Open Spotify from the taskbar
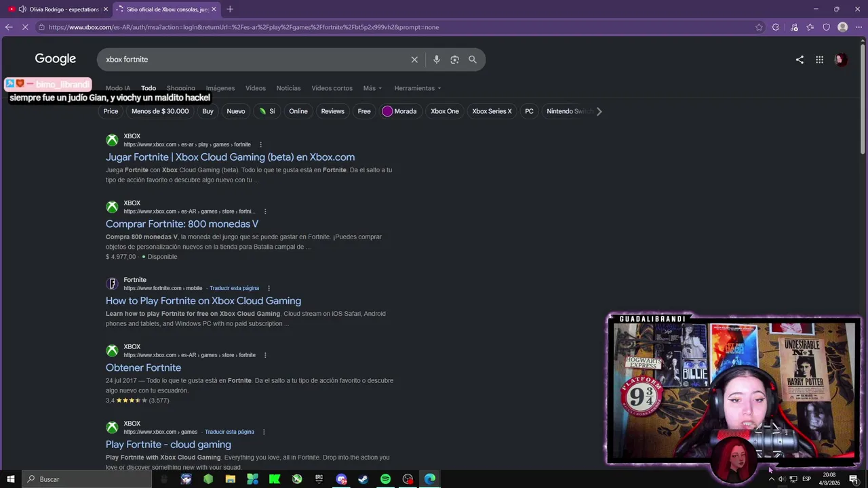Screen dimensions: 868x488 coord(385,479)
